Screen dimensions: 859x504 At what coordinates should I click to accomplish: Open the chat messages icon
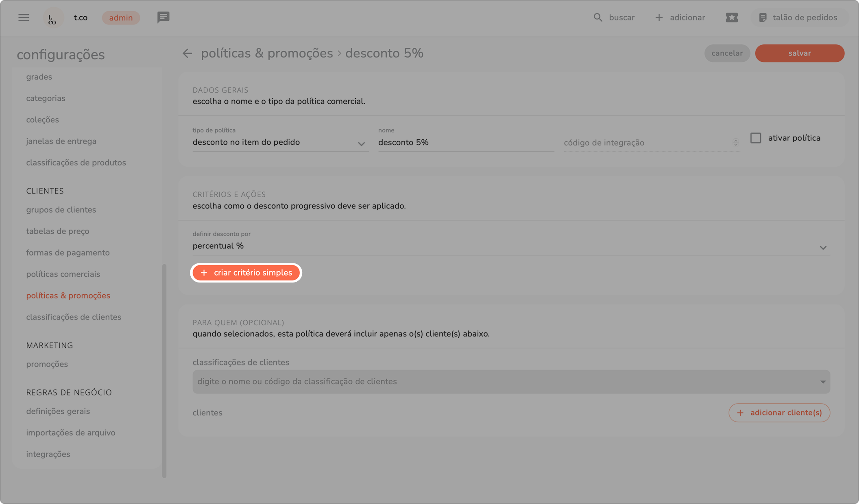pos(163,17)
